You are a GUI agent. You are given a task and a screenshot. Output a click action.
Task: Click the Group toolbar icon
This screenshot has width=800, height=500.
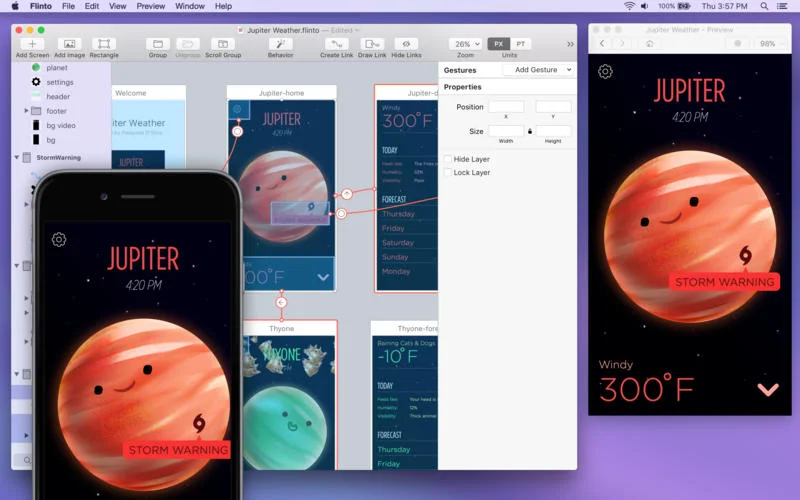click(x=157, y=44)
